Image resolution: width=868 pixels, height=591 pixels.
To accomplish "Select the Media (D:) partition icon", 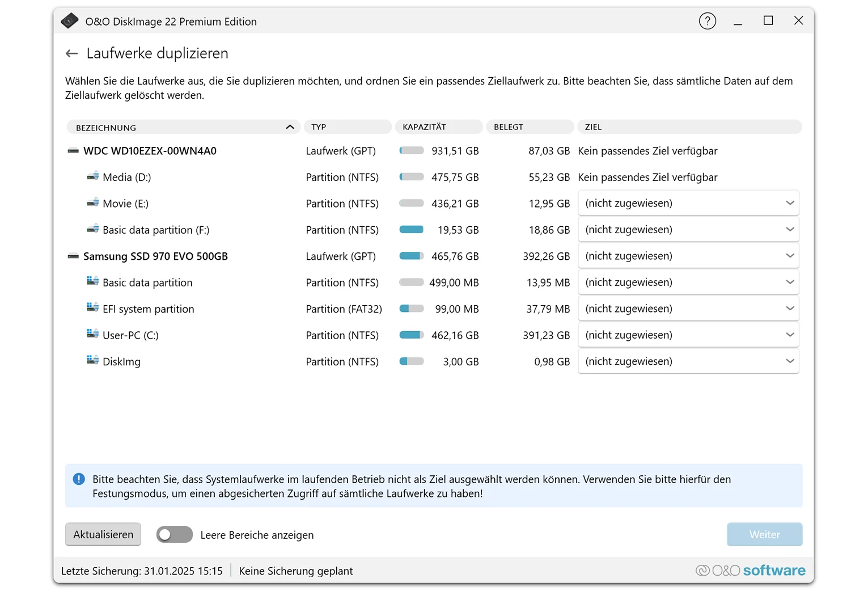I will point(92,177).
